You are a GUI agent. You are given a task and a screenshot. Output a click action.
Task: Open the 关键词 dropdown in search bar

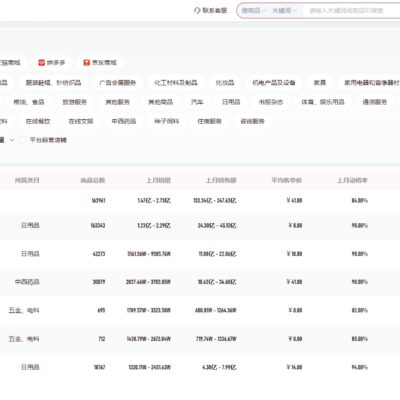(284, 11)
